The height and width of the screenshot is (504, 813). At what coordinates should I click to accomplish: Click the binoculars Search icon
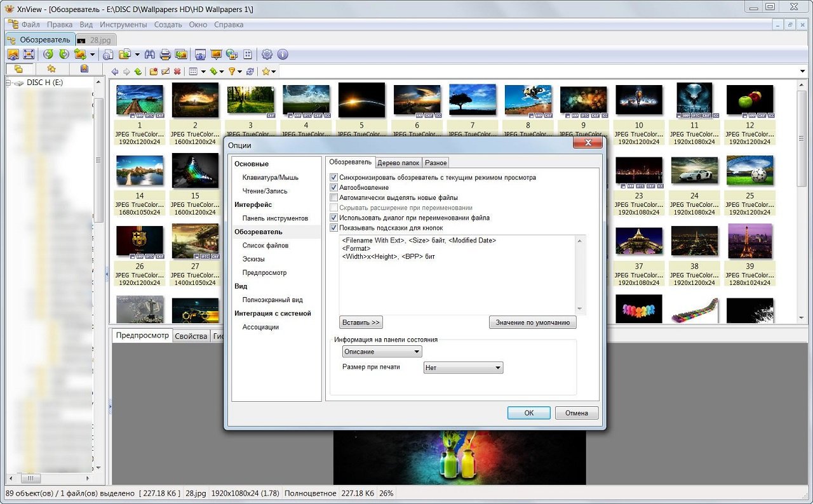point(151,55)
